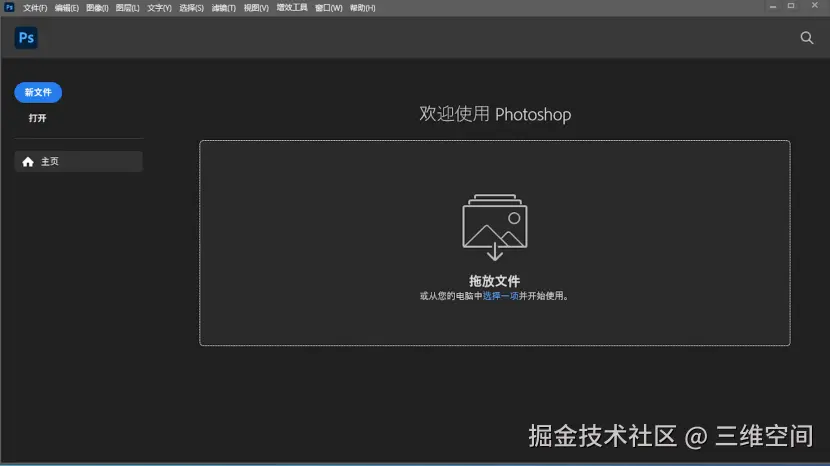
Task: Open the search magnifier icon
Action: tap(806, 38)
